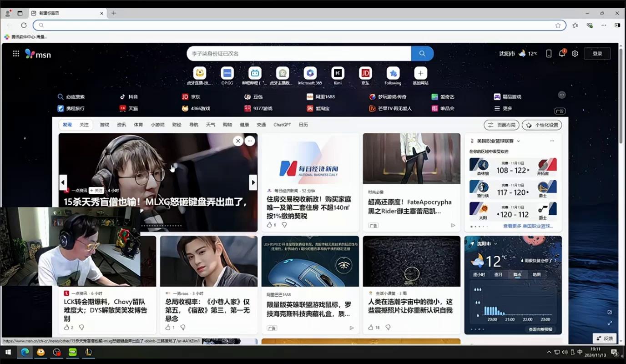Open the browser profile avatar icon
This screenshot has width=626, height=364.
[8, 13]
